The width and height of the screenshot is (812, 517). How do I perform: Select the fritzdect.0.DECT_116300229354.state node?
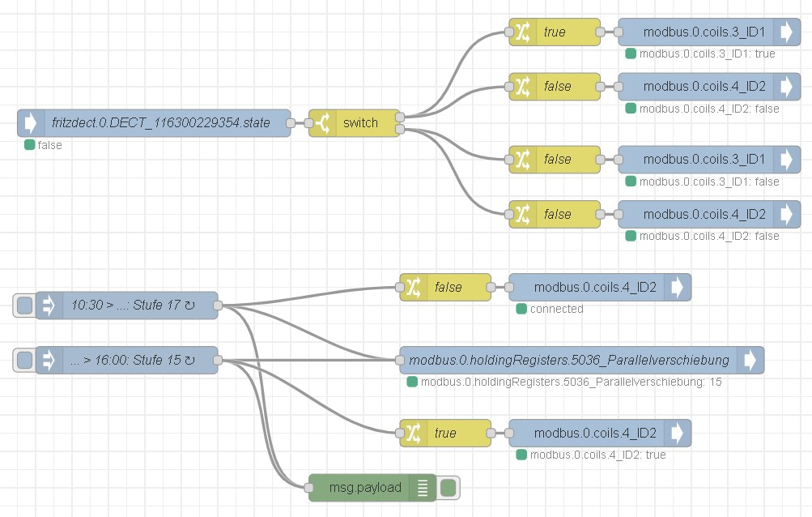155,123
